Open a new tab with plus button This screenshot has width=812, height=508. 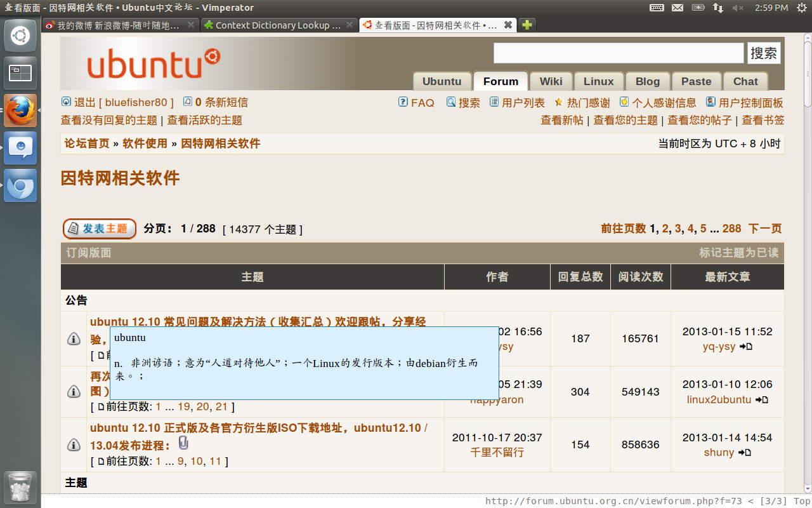(527, 25)
